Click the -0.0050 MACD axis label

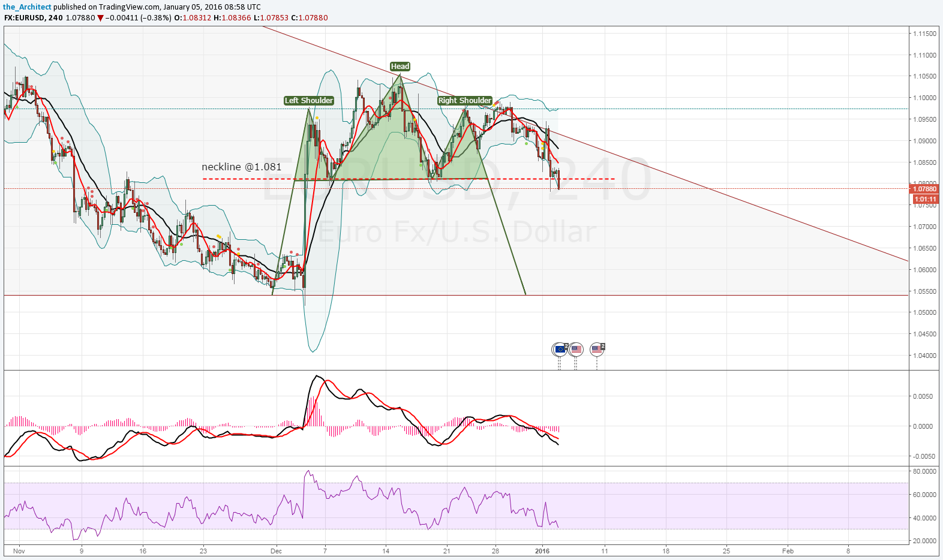tap(923, 456)
